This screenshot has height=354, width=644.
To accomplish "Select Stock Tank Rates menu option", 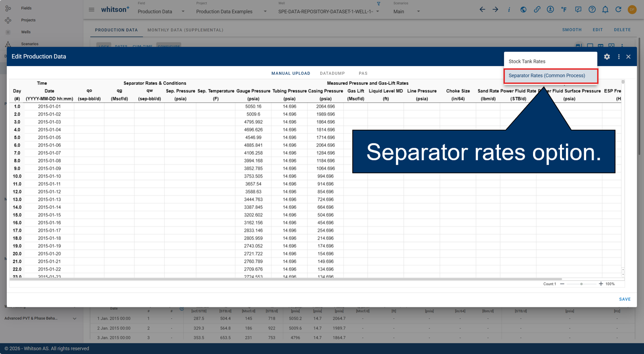I will point(550,61).
